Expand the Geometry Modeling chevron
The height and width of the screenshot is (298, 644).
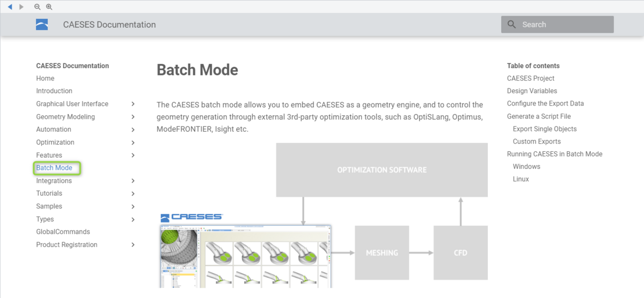pyautogui.click(x=133, y=117)
